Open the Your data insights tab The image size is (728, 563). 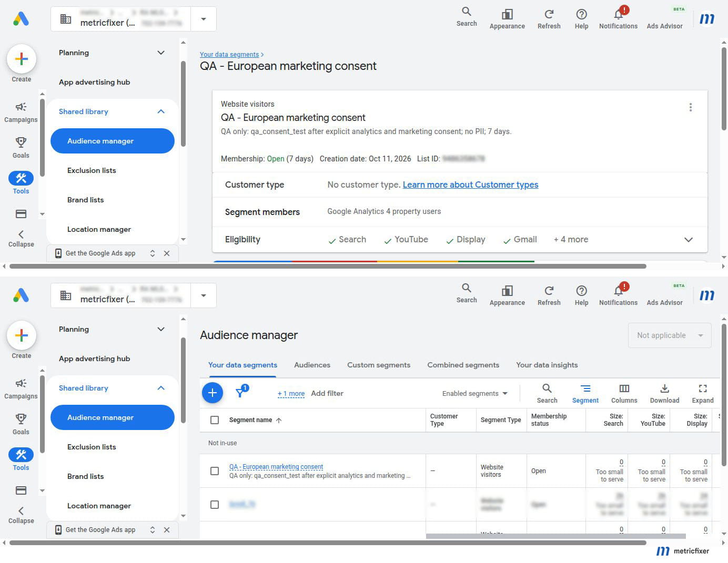547,365
